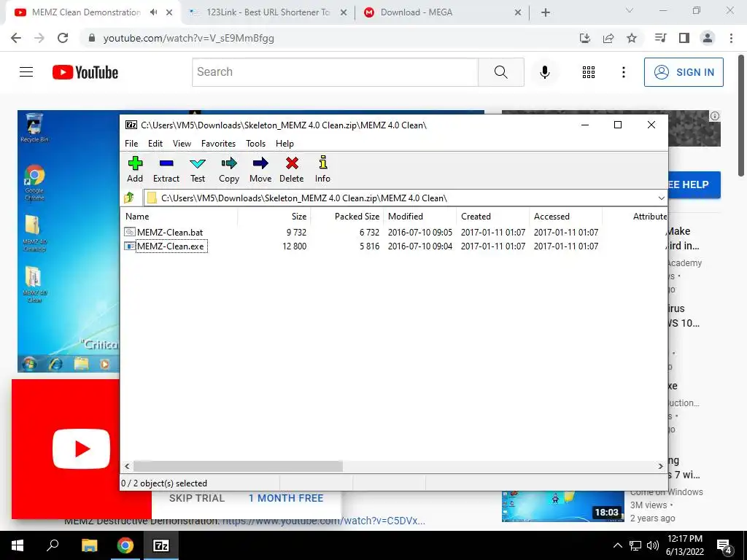Click the YouTube SIGN IN button
The width and height of the screenshot is (747, 560).
tap(684, 72)
